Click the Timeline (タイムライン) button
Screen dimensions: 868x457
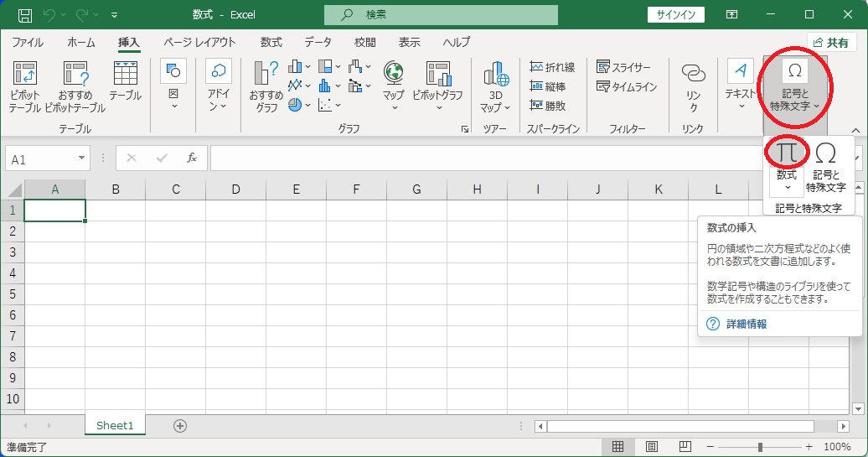(x=627, y=86)
